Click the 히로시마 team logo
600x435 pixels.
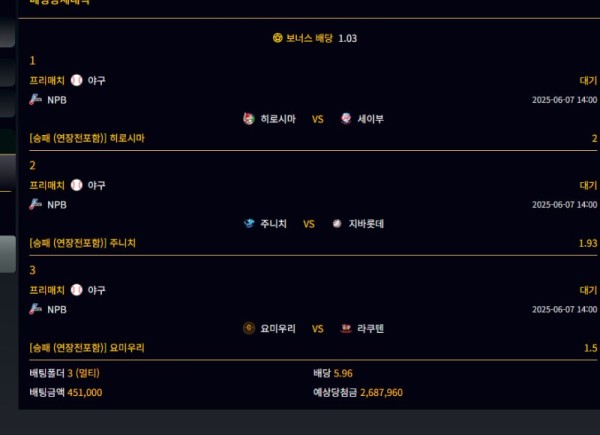249,118
